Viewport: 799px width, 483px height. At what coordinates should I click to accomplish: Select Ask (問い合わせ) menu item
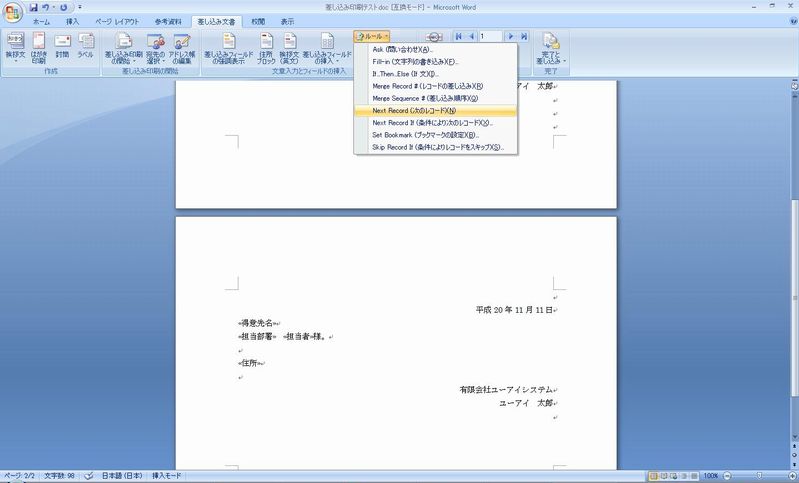(x=436, y=49)
